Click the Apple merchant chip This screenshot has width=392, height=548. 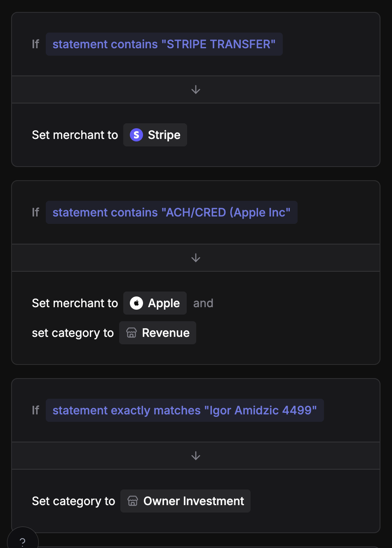point(155,303)
